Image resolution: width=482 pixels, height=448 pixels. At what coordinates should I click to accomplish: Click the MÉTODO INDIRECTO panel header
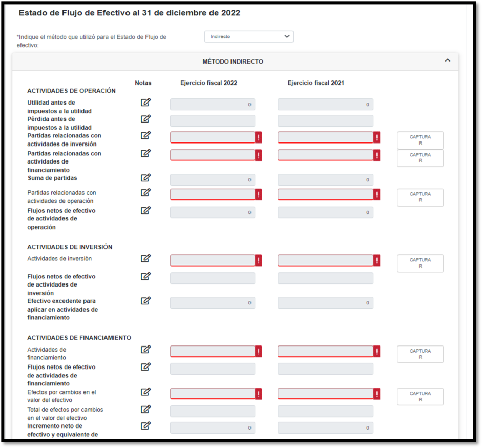coord(233,62)
